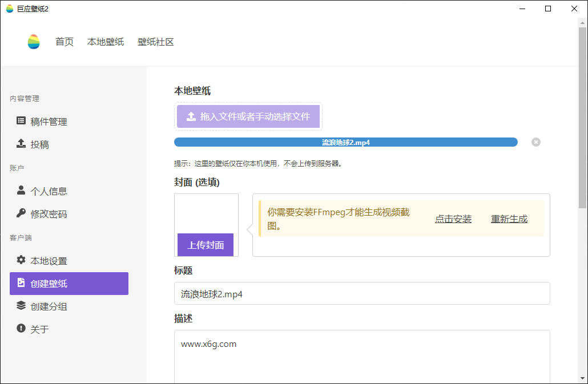Viewport: 588px width, 384px height.
Task: Click 点击安装 to install FFmpeg
Action: click(453, 218)
